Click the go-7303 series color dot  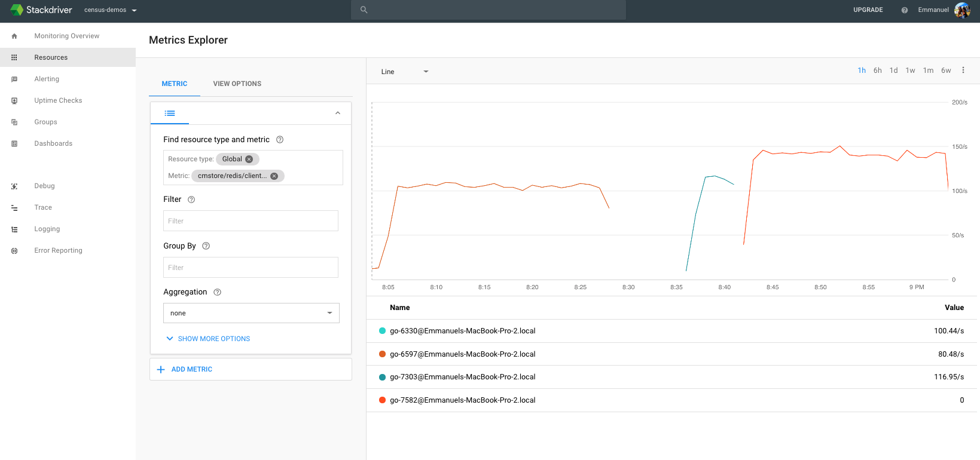tap(382, 377)
